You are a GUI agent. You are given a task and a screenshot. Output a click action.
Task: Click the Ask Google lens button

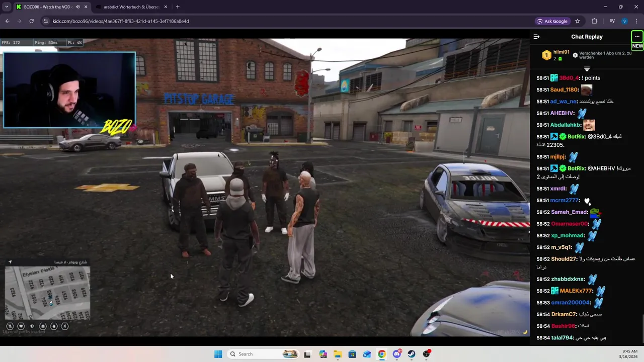point(552,21)
